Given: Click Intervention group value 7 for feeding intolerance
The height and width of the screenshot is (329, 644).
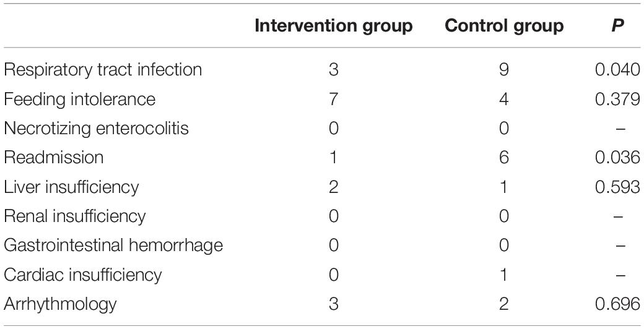Looking at the screenshot, I should [334, 100].
